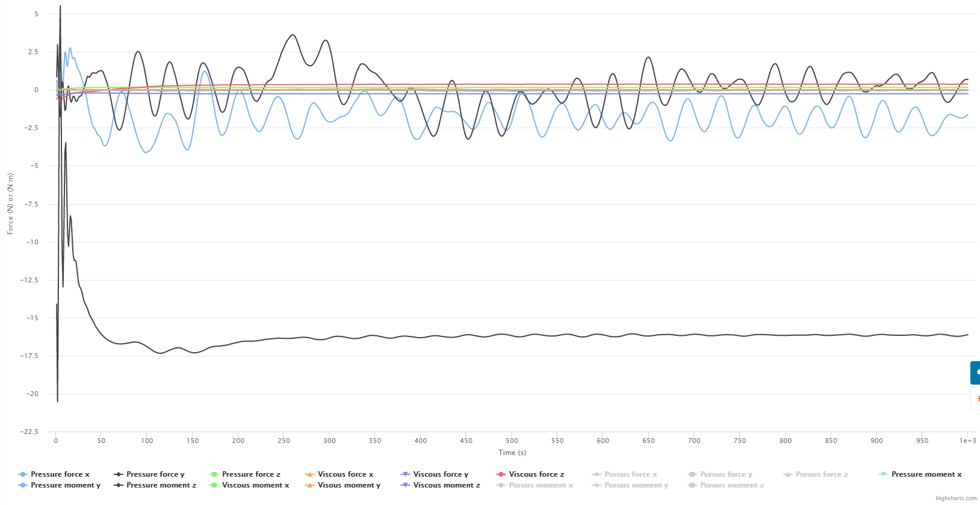The width and height of the screenshot is (980, 505).
Task: Click Viscous force z red circle marker
Action: 501,474
